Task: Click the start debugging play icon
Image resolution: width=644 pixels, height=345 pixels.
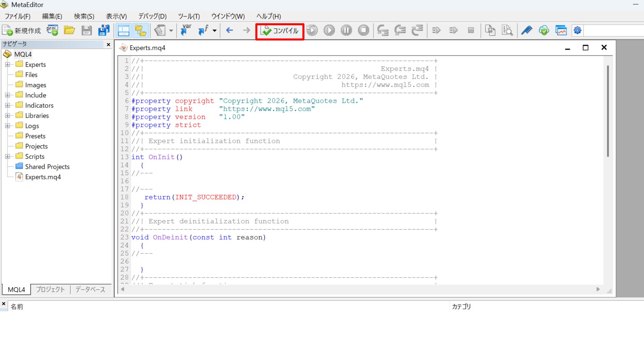Action: [329, 31]
